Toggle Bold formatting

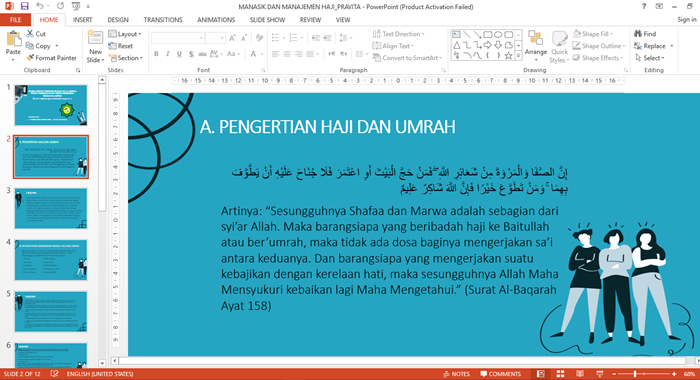click(156, 54)
